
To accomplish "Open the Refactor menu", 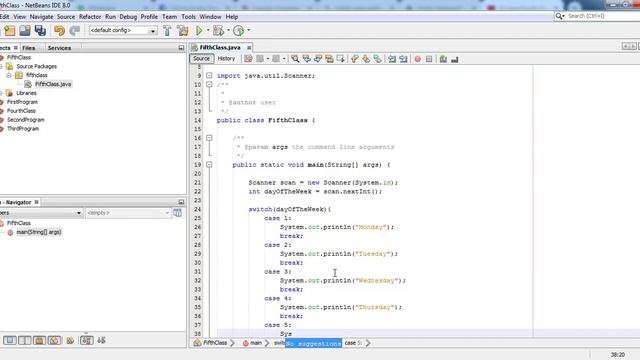I will pos(90,17).
